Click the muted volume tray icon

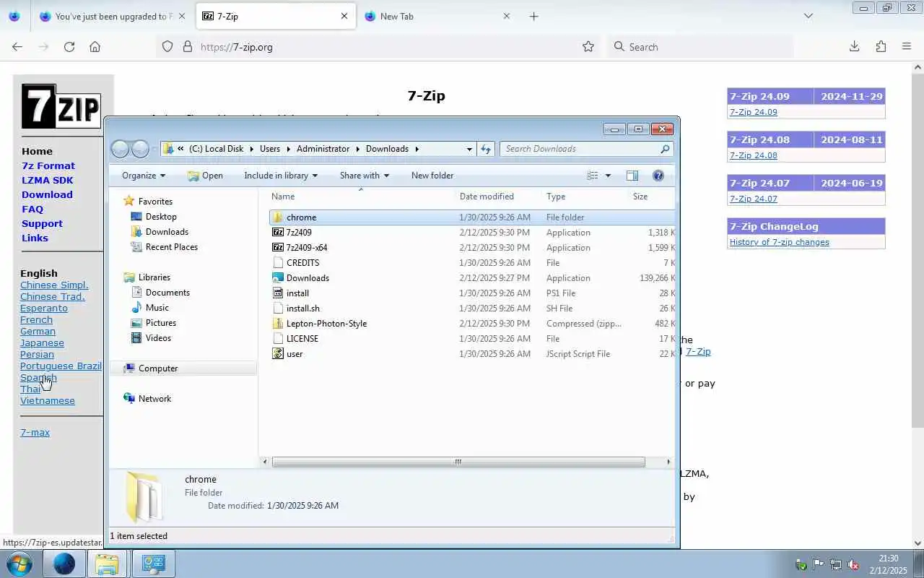(x=853, y=564)
